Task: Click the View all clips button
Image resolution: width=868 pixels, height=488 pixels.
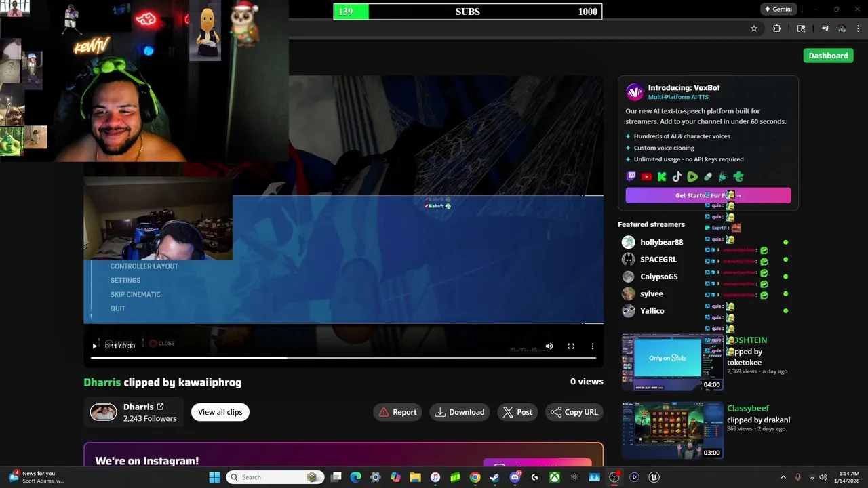Action: [x=220, y=412]
